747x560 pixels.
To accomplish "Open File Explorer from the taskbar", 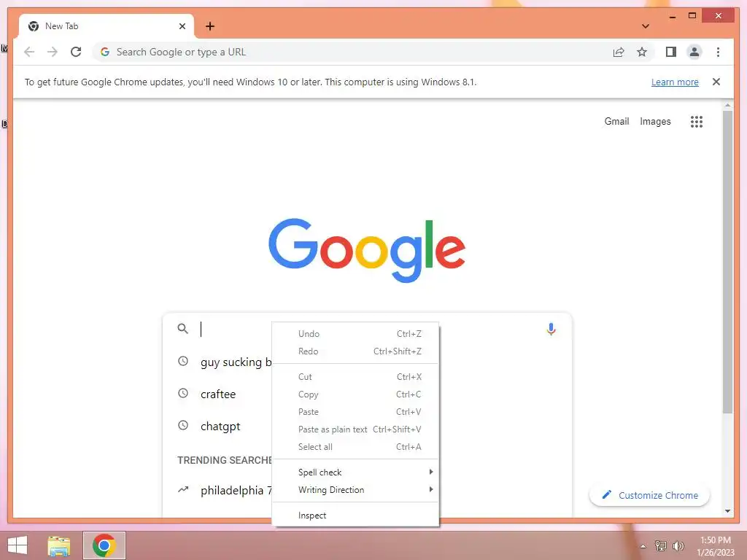I will pyautogui.click(x=59, y=545).
